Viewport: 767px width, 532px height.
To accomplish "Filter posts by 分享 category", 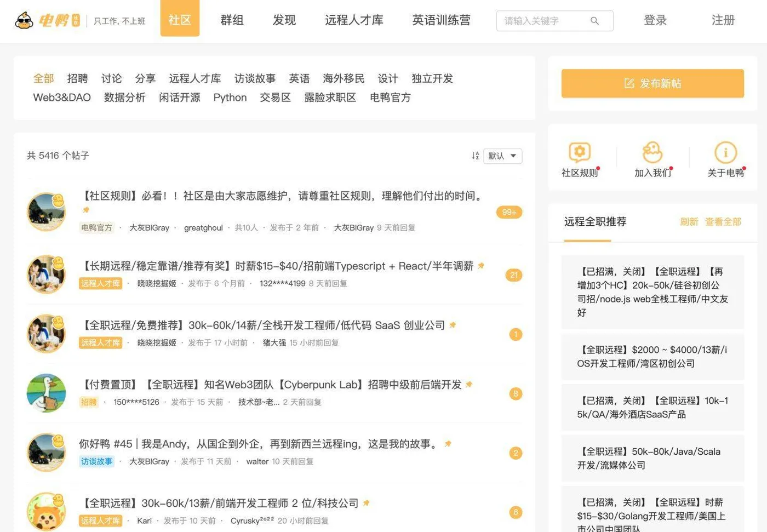I will [145, 78].
